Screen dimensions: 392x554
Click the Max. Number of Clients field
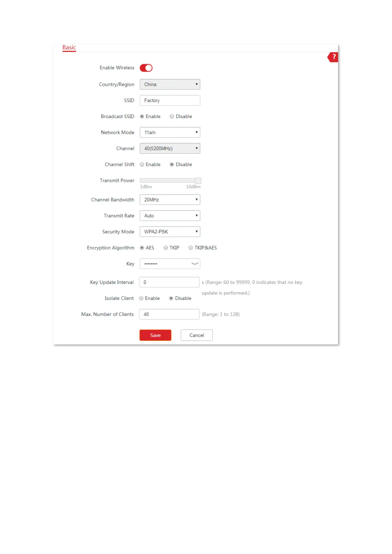[169, 314]
